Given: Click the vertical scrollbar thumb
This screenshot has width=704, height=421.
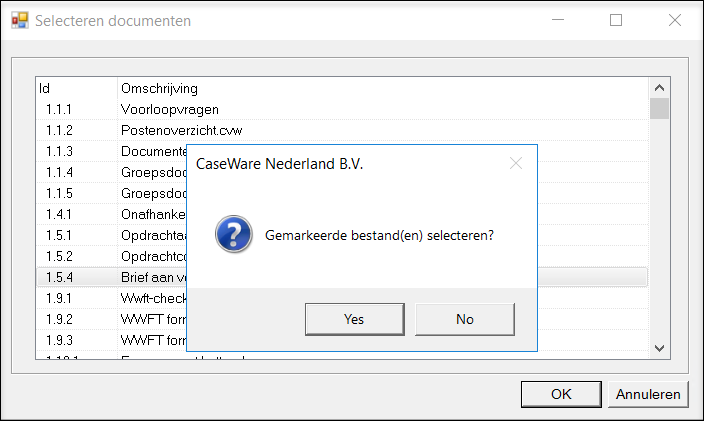Looking at the screenshot, I should 659,109.
